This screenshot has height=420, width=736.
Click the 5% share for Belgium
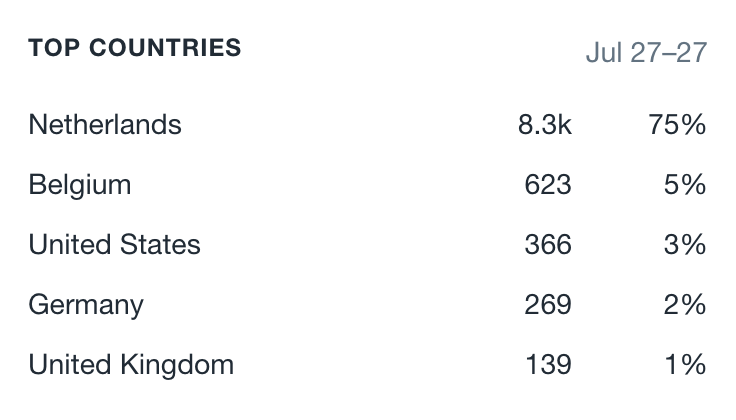(685, 184)
